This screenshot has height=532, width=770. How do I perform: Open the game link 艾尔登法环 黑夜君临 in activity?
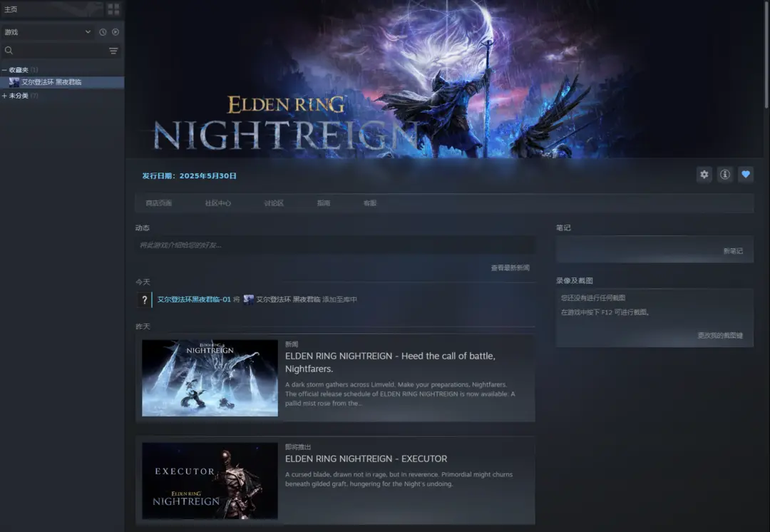pyautogui.click(x=288, y=299)
